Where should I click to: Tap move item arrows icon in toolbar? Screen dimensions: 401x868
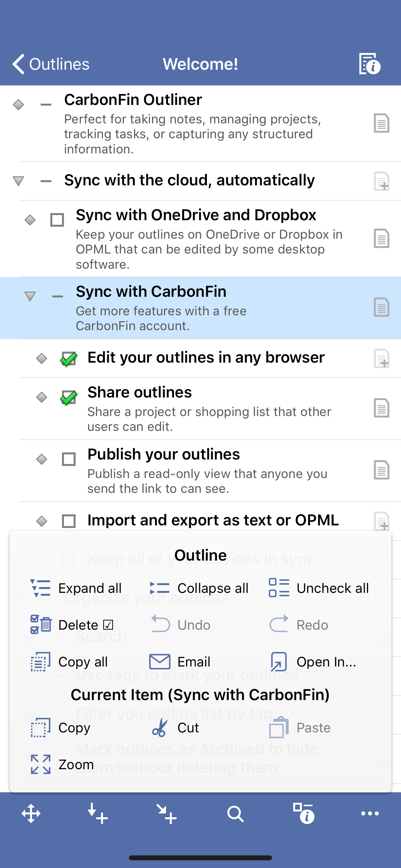31,813
